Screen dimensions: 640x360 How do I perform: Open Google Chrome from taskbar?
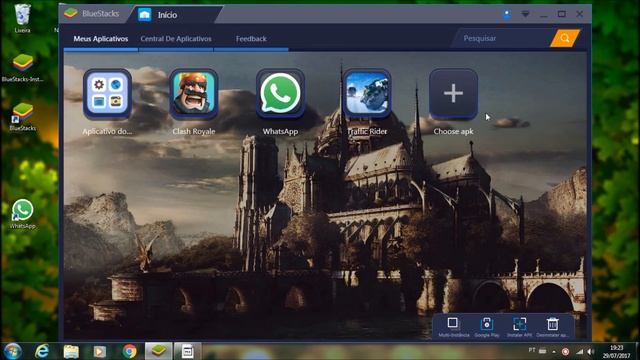(x=129, y=351)
